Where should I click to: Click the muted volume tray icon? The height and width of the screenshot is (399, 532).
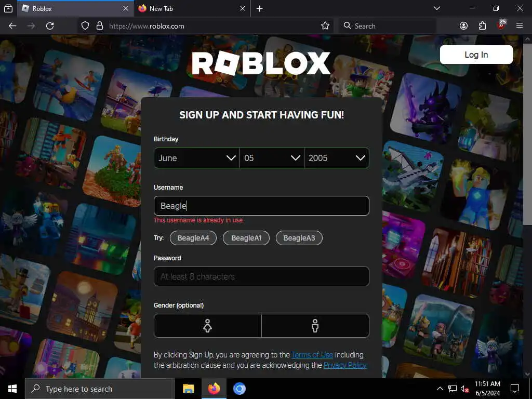(464, 389)
